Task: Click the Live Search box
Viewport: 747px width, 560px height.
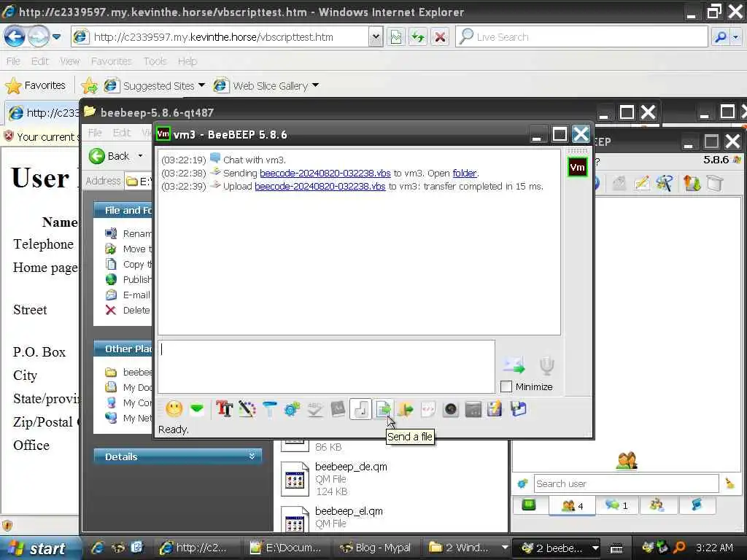Action: click(581, 36)
